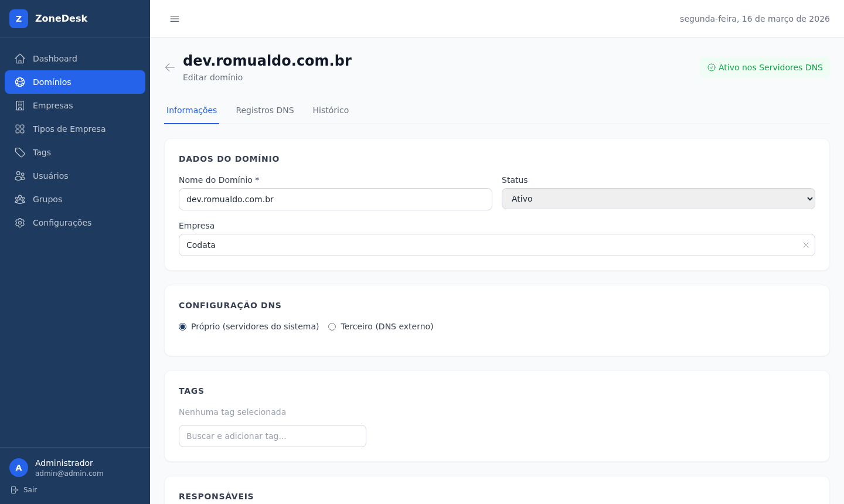The width and height of the screenshot is (844, 504).
Task: Navigate to Tipos de Empresa
Action: [69, 129]
